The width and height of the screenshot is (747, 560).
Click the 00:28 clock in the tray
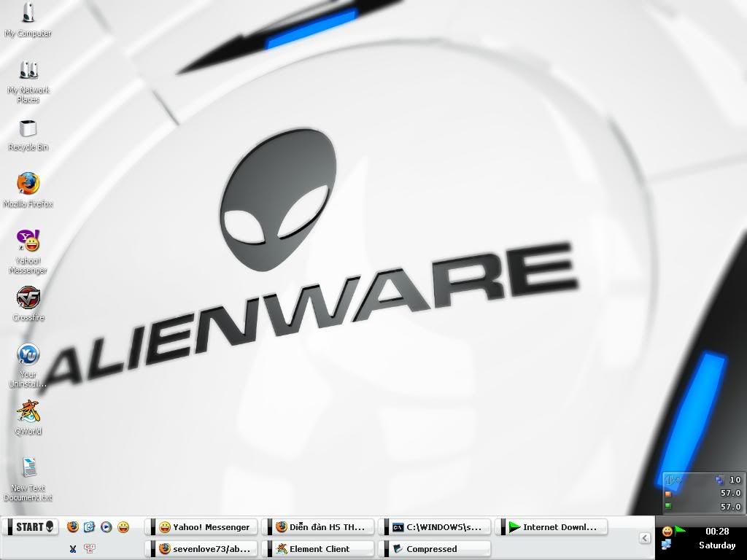[x=718, y=532]
